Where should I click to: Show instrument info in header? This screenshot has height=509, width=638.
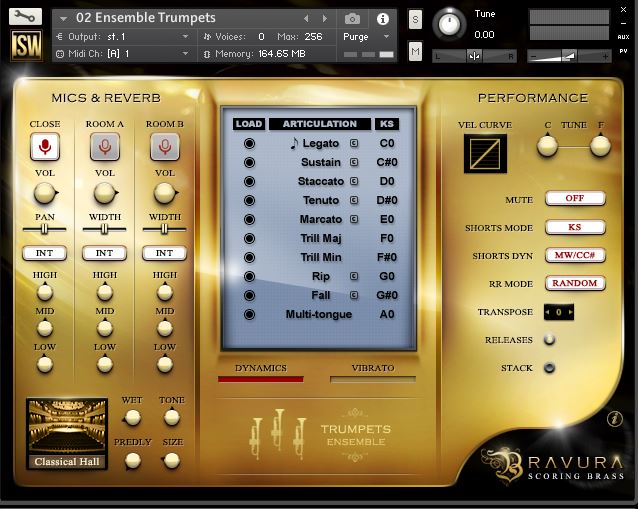pyautogui.click(x=382, y=19)
